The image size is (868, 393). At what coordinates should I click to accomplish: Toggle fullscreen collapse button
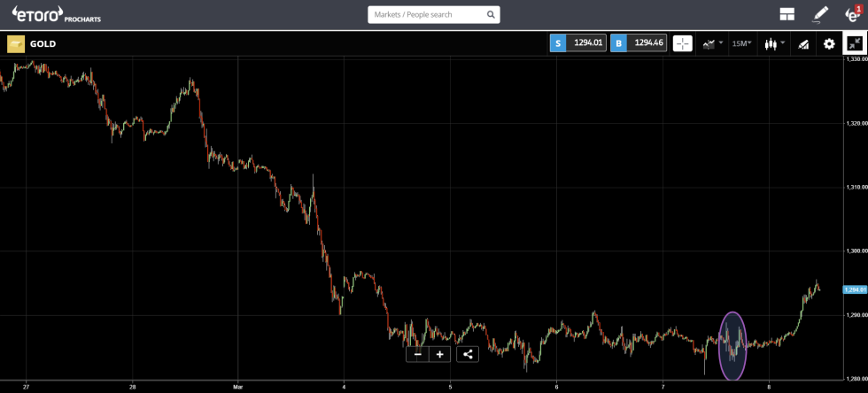click(x=855, y=43)
